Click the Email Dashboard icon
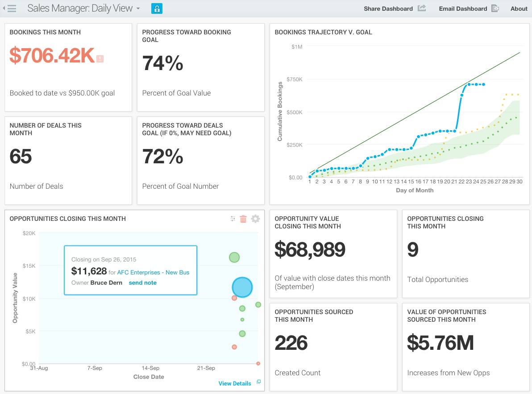This screenshot has width=532, height=394. pos(495,8)
